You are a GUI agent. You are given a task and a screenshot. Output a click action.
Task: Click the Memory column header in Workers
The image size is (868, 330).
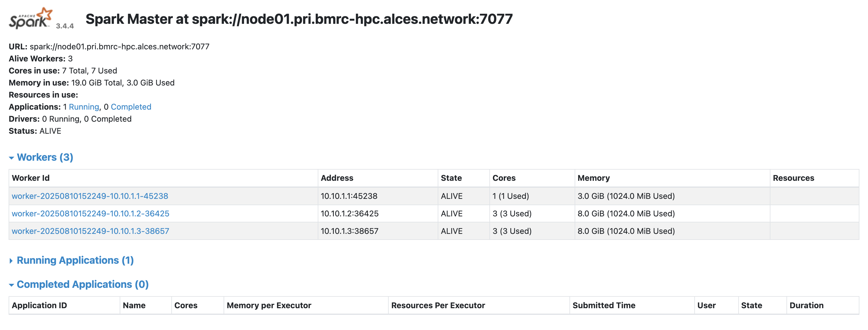[593, 178]
